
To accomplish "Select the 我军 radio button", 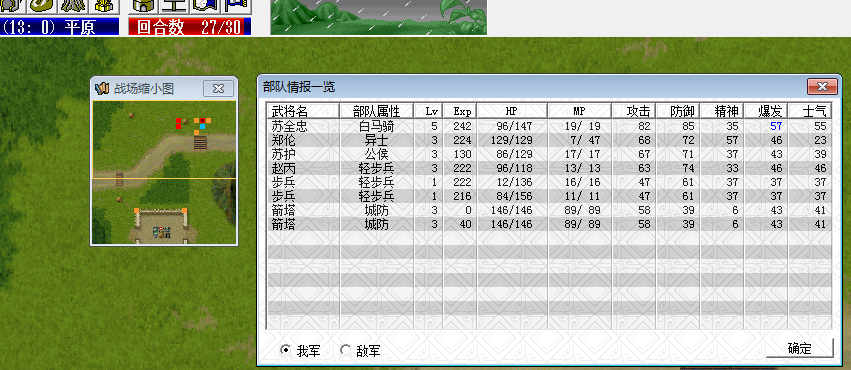I will [285, 350].
